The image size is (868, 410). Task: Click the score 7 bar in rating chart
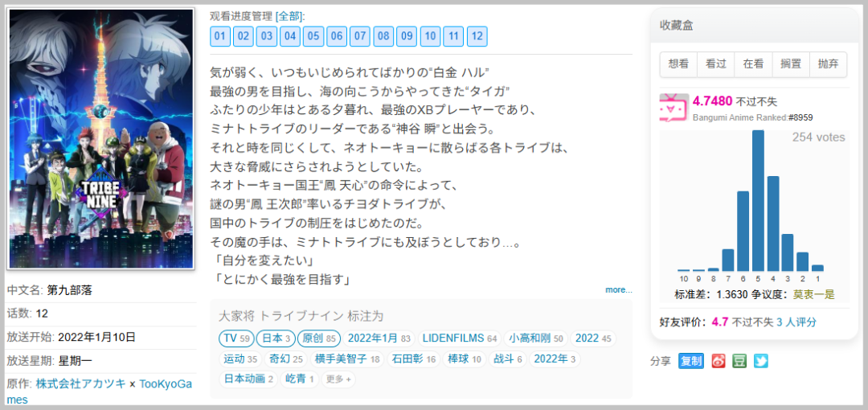[x=728, y=260]
